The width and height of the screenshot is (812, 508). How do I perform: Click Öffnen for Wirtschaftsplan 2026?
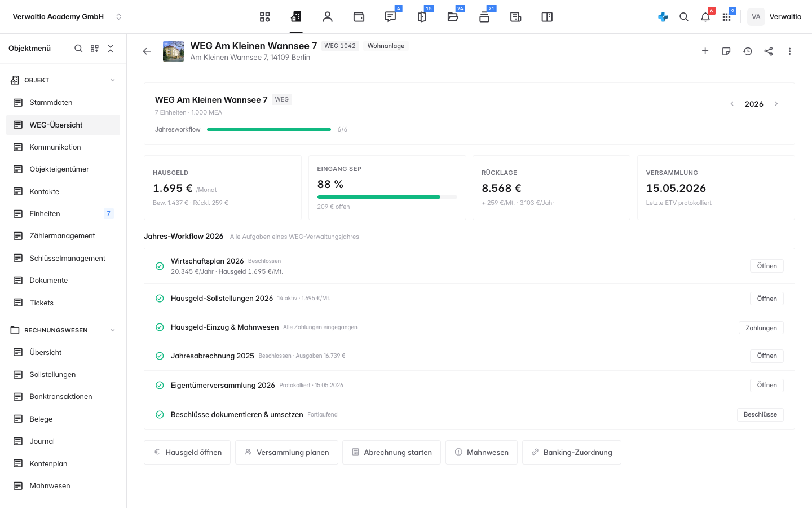767,266
